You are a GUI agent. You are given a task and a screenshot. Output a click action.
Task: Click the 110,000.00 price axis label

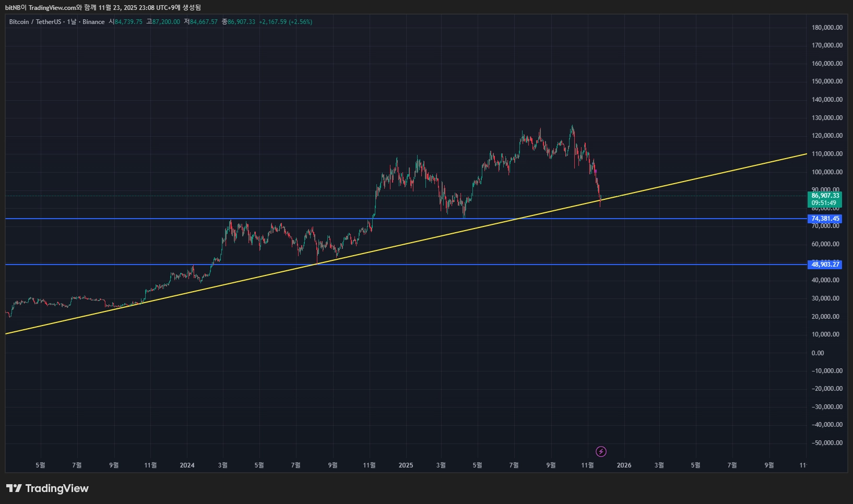tap(827, 154)
